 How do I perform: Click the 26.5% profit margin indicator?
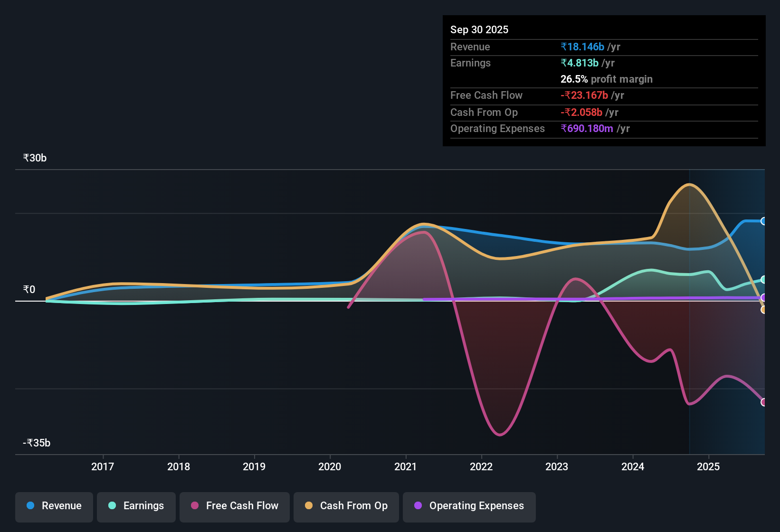tap(606, 79)
